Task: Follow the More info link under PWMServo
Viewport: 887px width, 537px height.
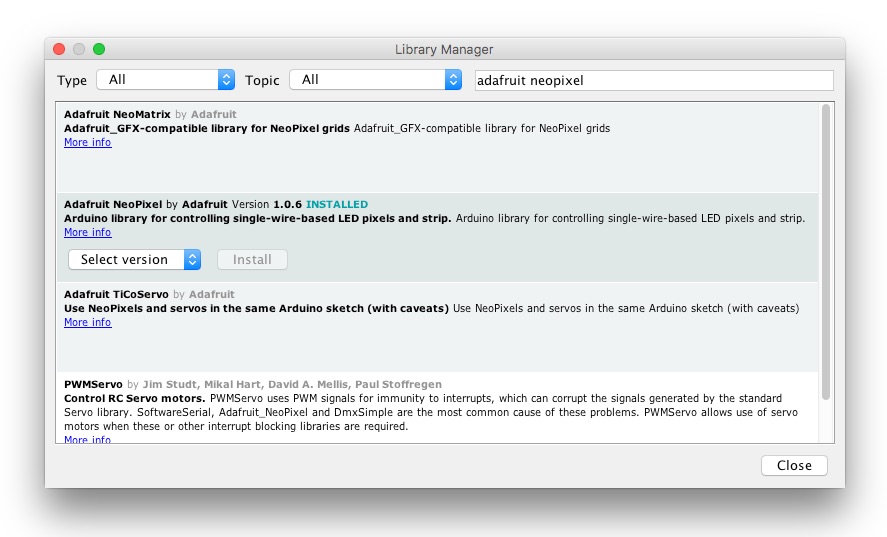Action: 88,440
